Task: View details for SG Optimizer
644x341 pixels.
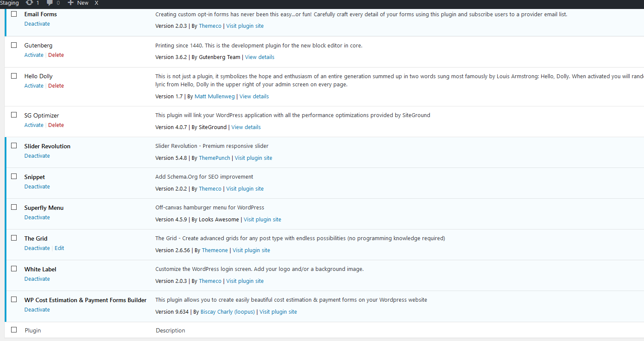Action: [246, 127]
